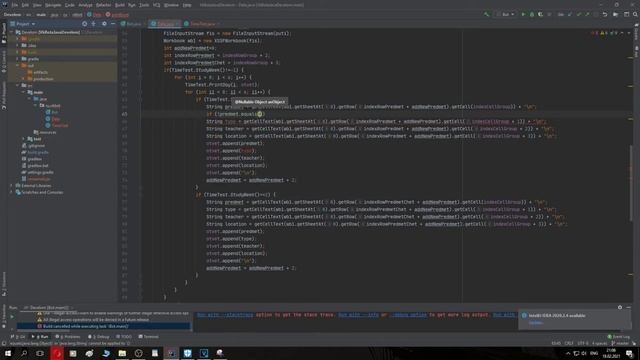640x360 pixels.
Task: Select the build.gradle file in tree
Action: 38,152
